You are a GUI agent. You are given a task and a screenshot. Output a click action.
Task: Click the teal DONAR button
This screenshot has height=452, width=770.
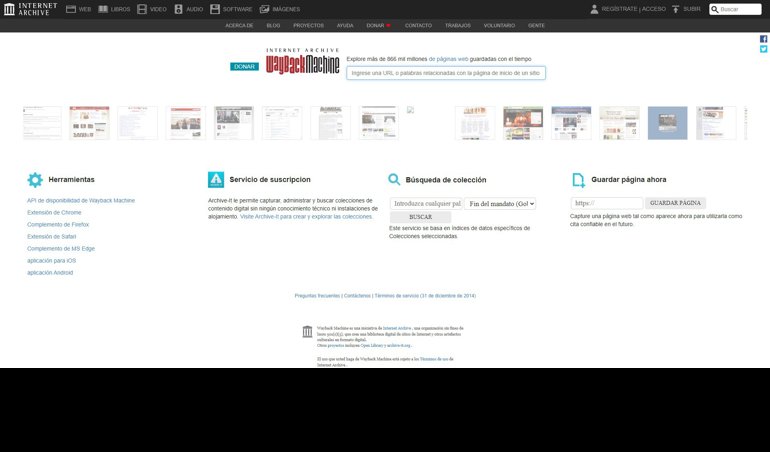(245, 67)
